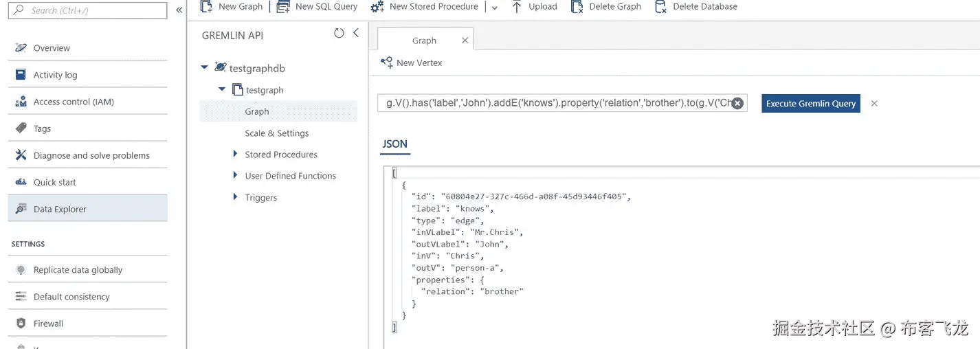Click the Delete Database icon
Viewport: 980px width, 349px height.
pos(660,7)
